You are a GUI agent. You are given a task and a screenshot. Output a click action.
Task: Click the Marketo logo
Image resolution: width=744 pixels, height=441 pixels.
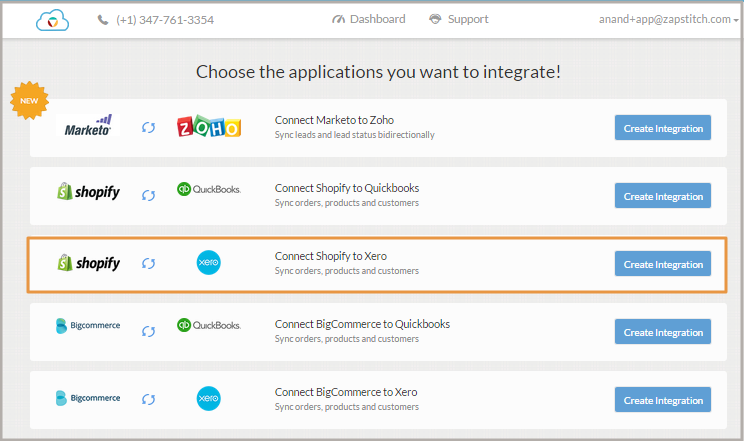pos(88,125)
